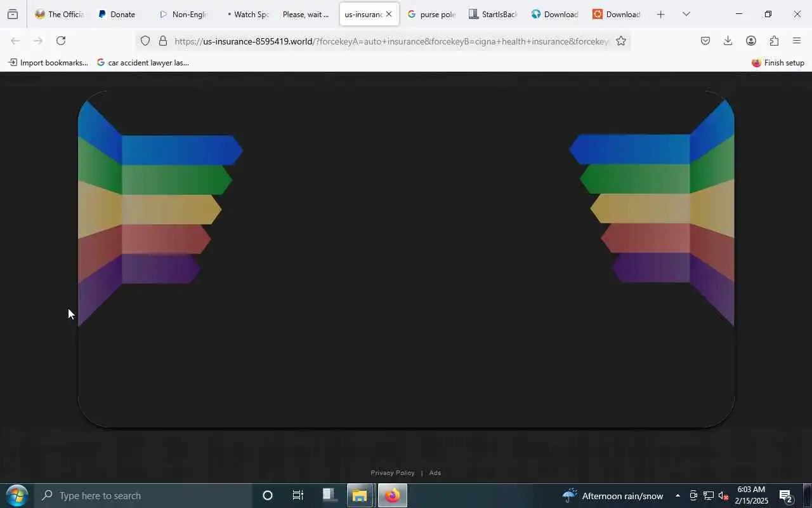Switch to the StartIsBack tab
Screen dimensions: 812x508
492,14
